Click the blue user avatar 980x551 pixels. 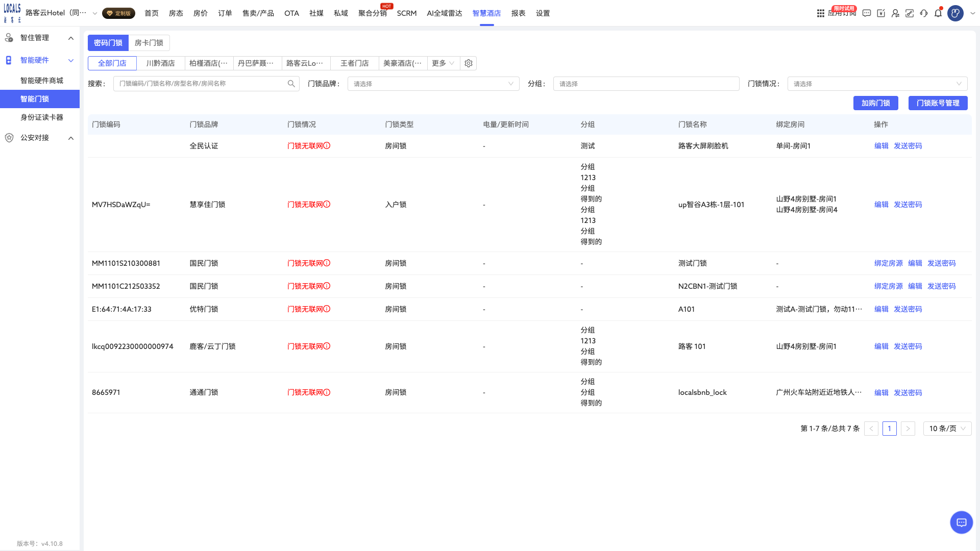[955, 13]
